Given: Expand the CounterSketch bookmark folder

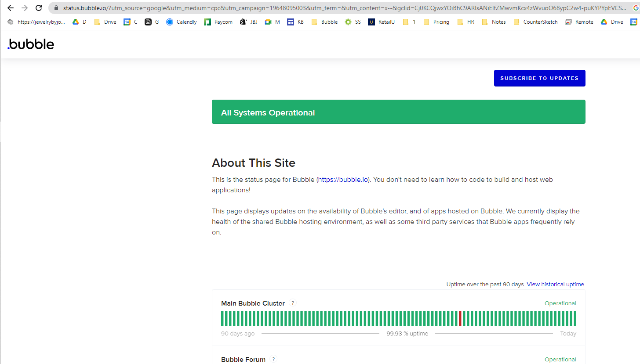Looking at the screenshot, I should coord(535,22).
